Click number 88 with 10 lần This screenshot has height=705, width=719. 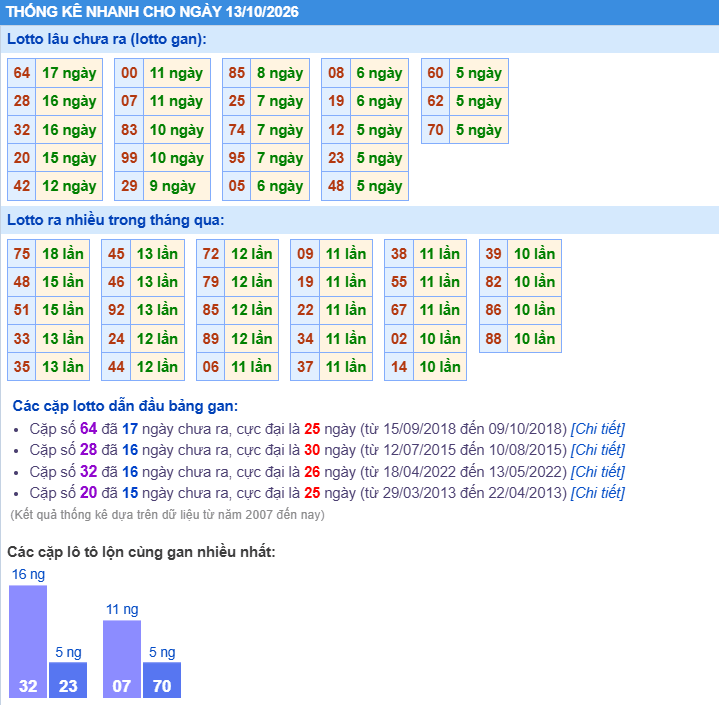point(493,339)
